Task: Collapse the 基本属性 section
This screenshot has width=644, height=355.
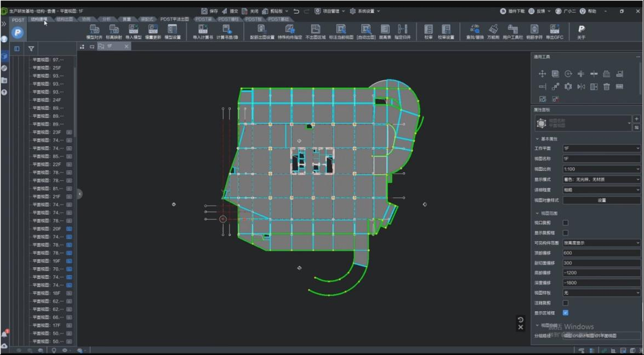Action: 537,139
